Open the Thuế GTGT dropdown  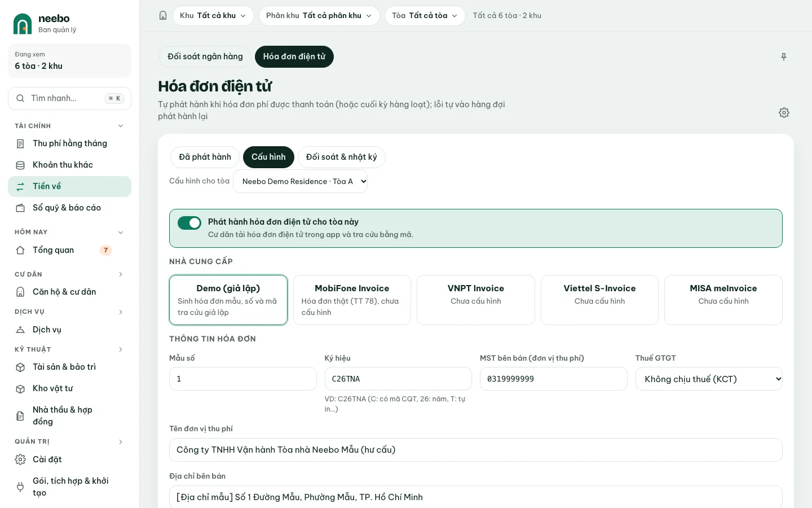[709, 379]
